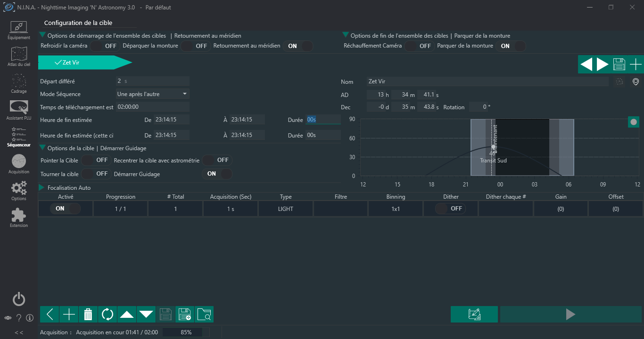Open the Séquenceur section
Image resolution: width=644 pixels, height=339 pixels.
tap(19, 137)
